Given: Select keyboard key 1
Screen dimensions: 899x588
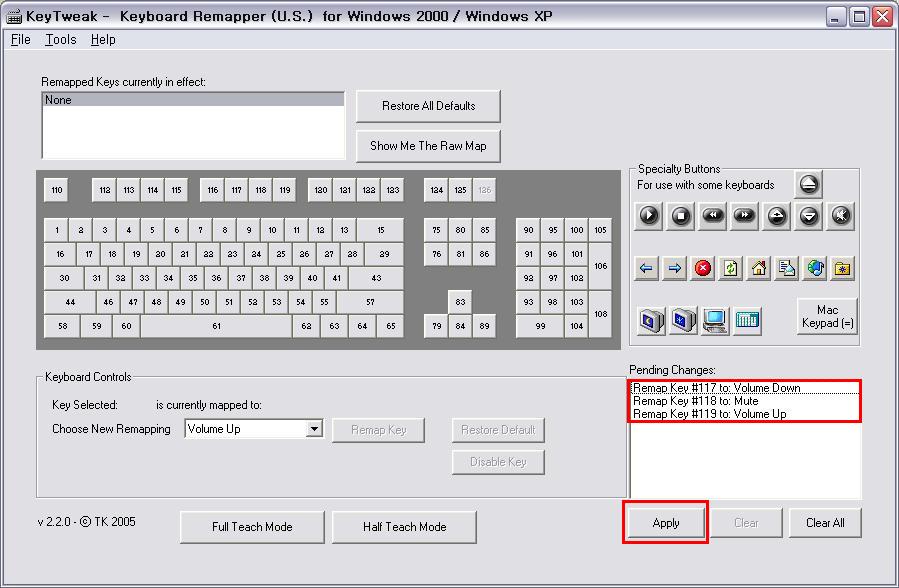Looking at the screenshot, I should [56, 230].
